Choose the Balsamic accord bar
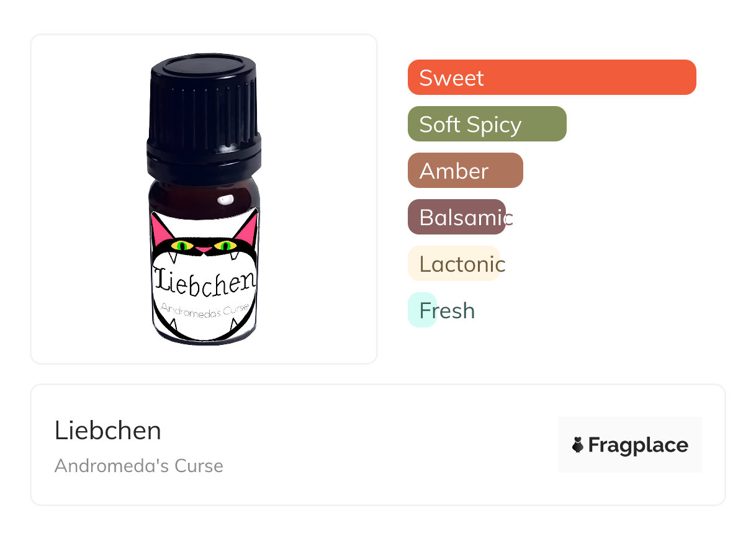 tap(457, 217)
